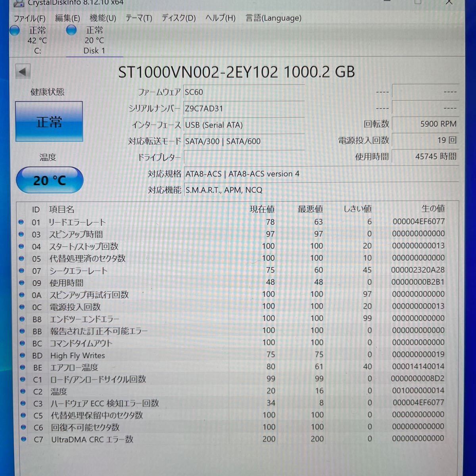476x476 pixels.
Task: Click the standard field ATA8-ACS version 4
Action: [321, 174]
